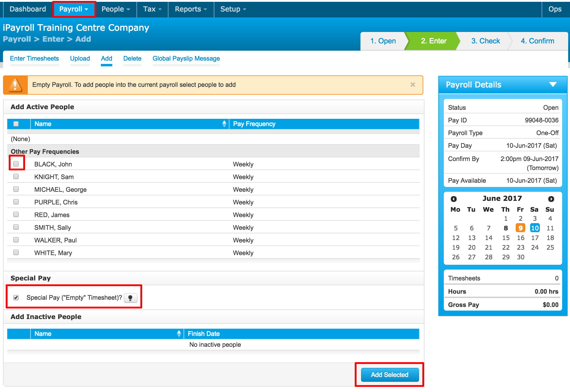Sort inactive people by Name arrows
This screenshot has width=570, height=392.
(179, 334)
